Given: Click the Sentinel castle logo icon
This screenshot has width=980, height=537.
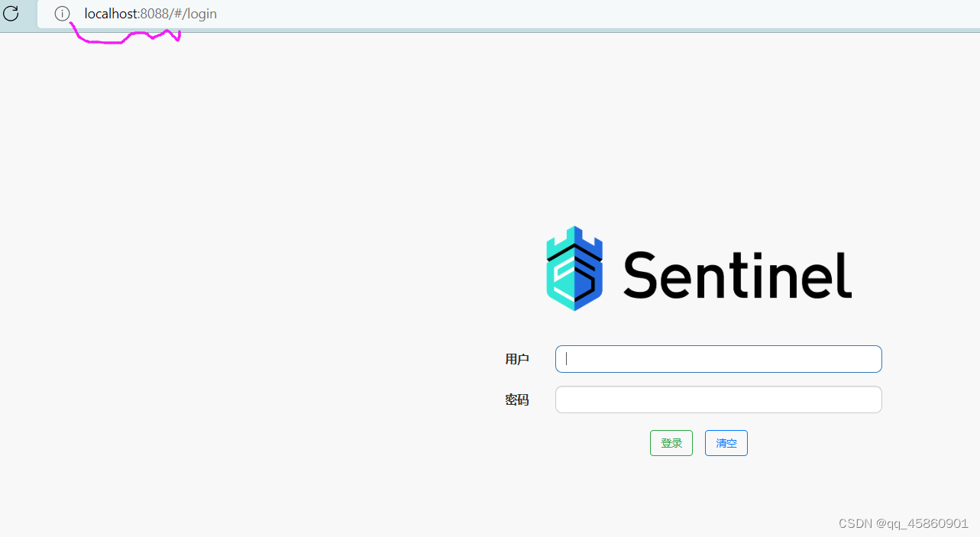Looking at the screenshot, I should 574,268.
